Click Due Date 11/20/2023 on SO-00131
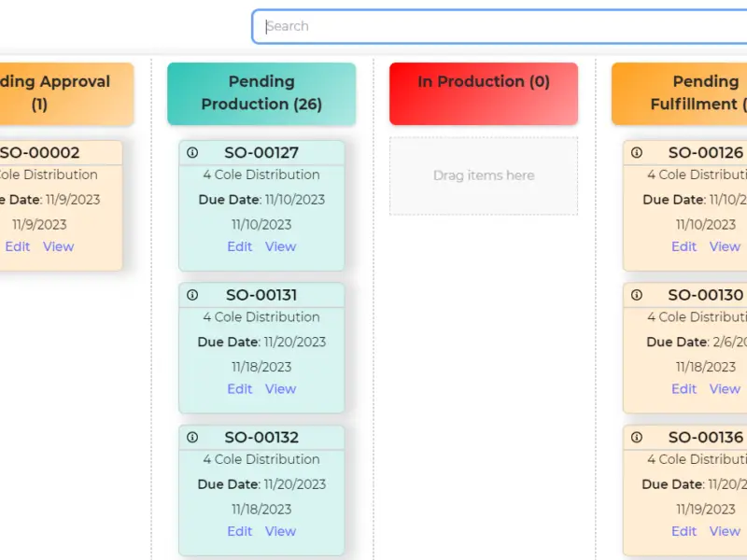Viewport: 747px width, 560px height. pos(261,342)
